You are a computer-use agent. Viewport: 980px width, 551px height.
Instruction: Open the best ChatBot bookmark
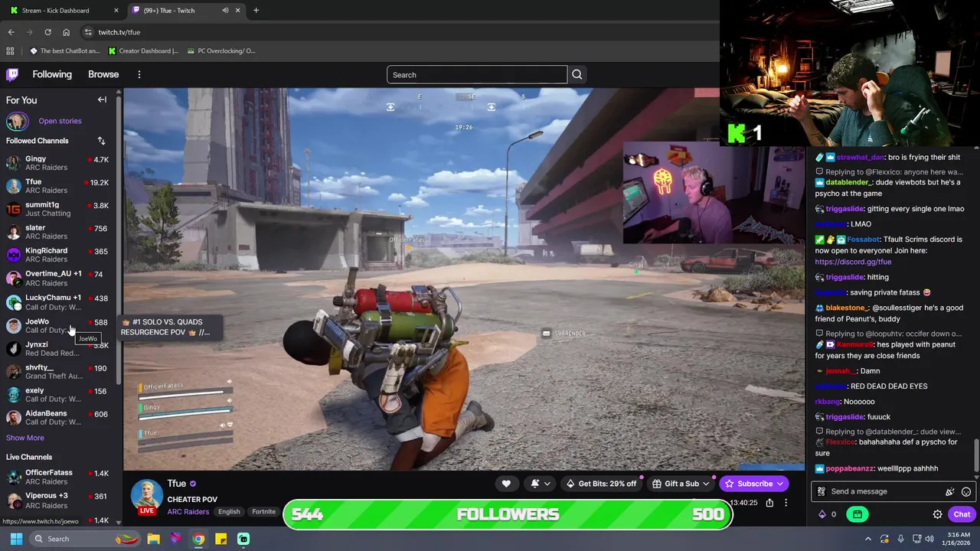[64, 51]
